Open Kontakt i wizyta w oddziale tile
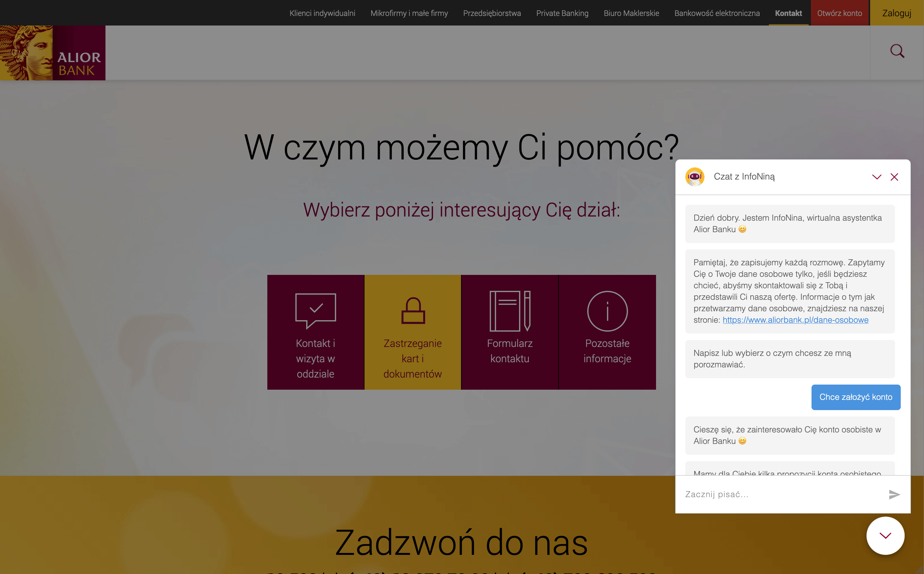This screenshot has height=574, width=924. [x=315, y=332]
